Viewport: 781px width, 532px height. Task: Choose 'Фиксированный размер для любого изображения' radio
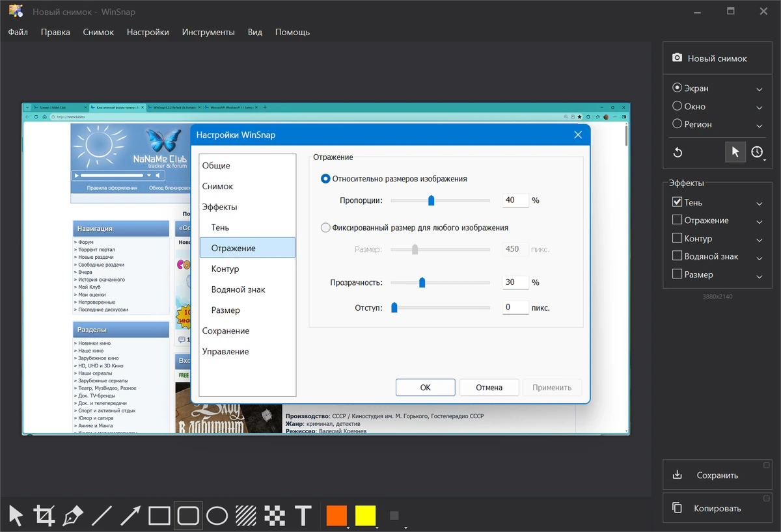(325, 228)
